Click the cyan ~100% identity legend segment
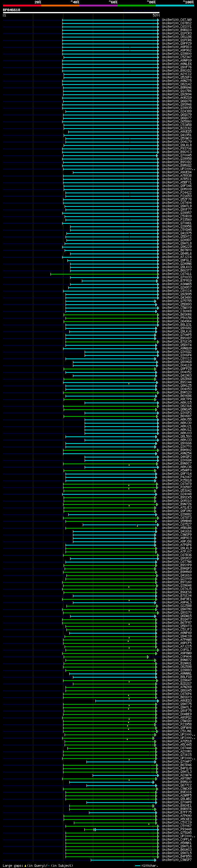197x868 pixels. (175, 6)
